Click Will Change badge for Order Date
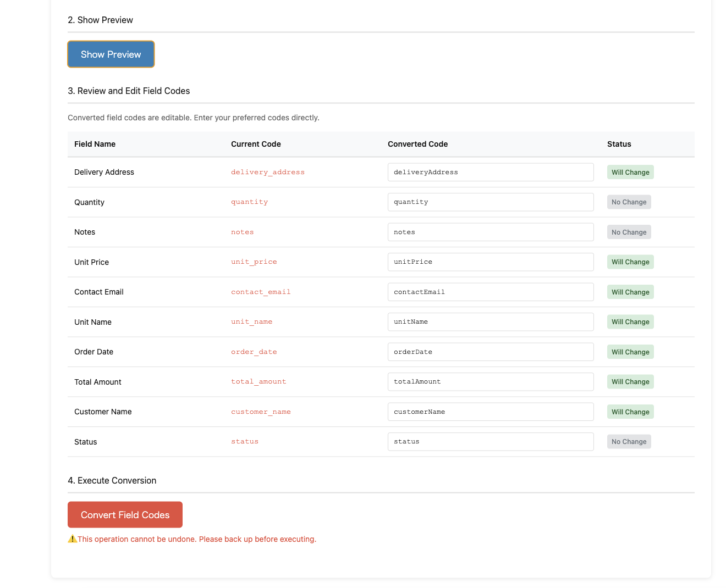The width and height of the screenshot is (726, 588). point(630,352)
